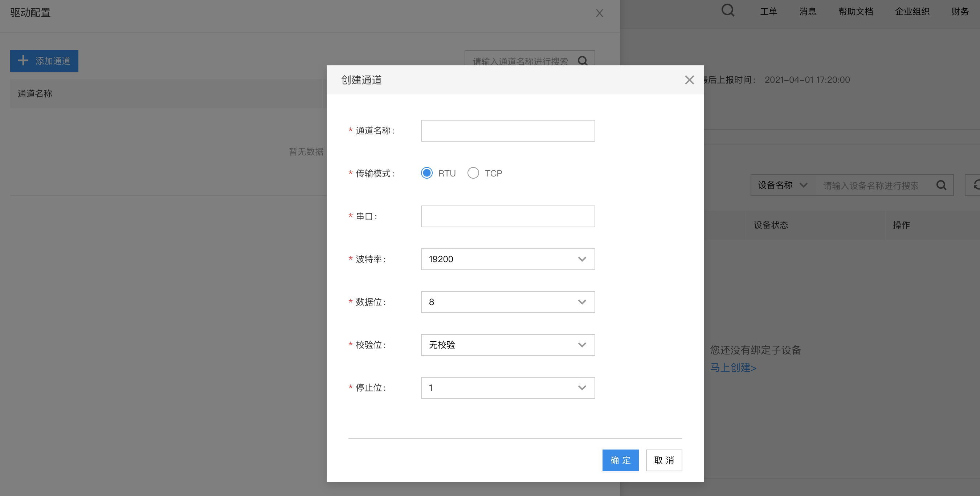This screenshot has width=980, height=496.
Task: Select the TCP transmission mode
Action: (x=473, y=173)
